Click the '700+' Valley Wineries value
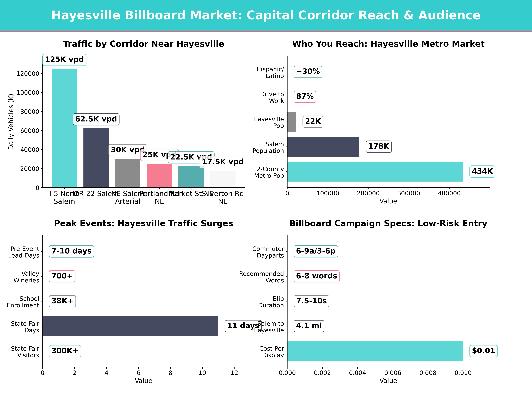The width and height of the screenshot is (532, 399). pyautogui.click(x=62, y=276)
